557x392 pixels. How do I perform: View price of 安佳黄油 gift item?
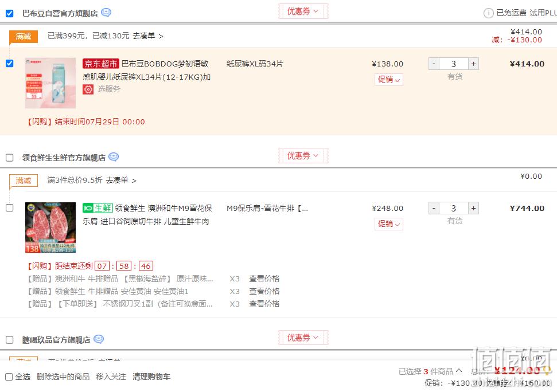coord(264,291)
